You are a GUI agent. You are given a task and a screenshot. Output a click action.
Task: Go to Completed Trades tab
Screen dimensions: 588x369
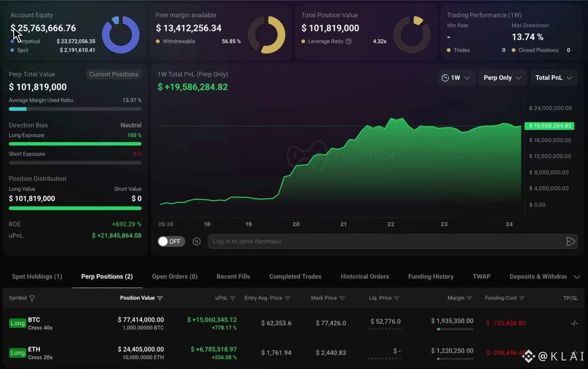(x=295, y=276)
